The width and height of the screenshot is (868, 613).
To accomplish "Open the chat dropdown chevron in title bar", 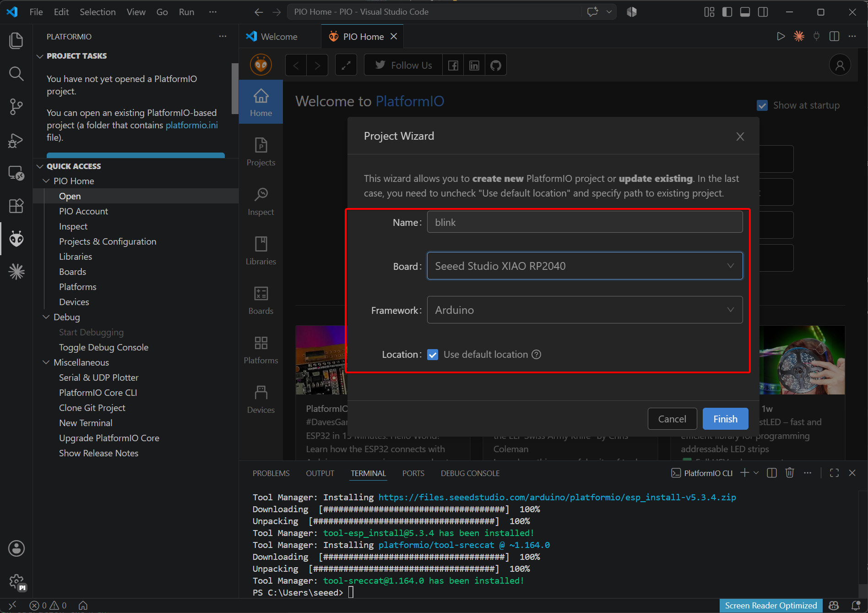I will pos(609,12).
